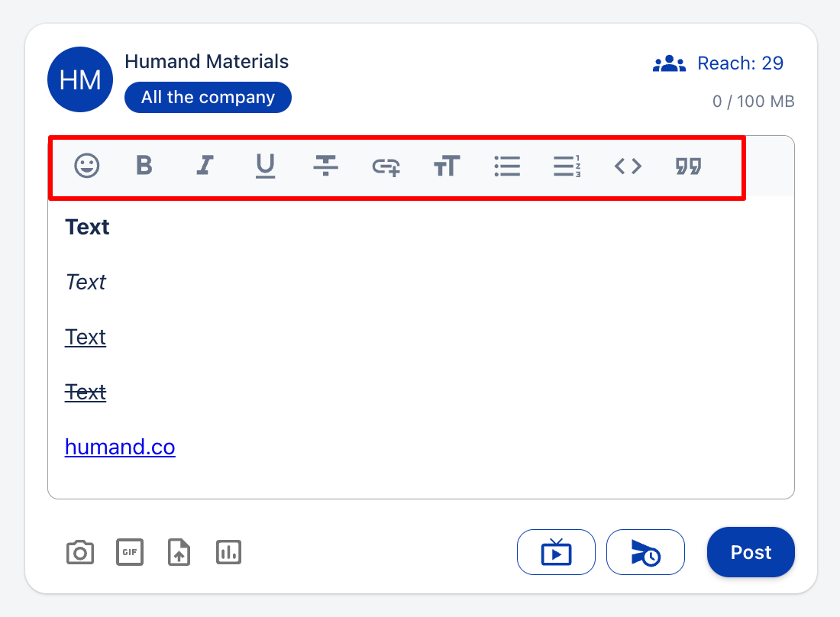Screen dimensions: 840x617
Task: Toggle italic formatting
Action: coord(204,166)
